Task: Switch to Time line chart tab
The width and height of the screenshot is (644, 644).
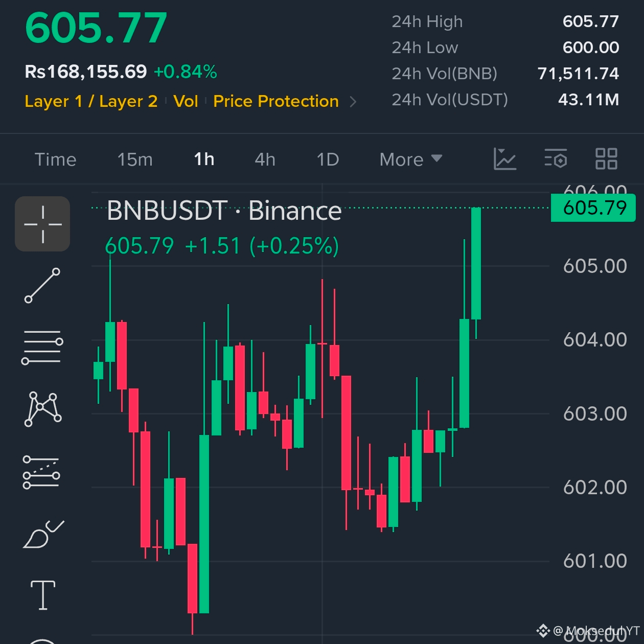Action: [55, 159]
